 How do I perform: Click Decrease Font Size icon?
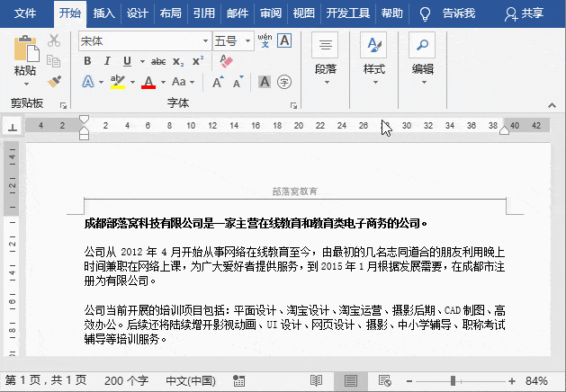tap(238, 82)
